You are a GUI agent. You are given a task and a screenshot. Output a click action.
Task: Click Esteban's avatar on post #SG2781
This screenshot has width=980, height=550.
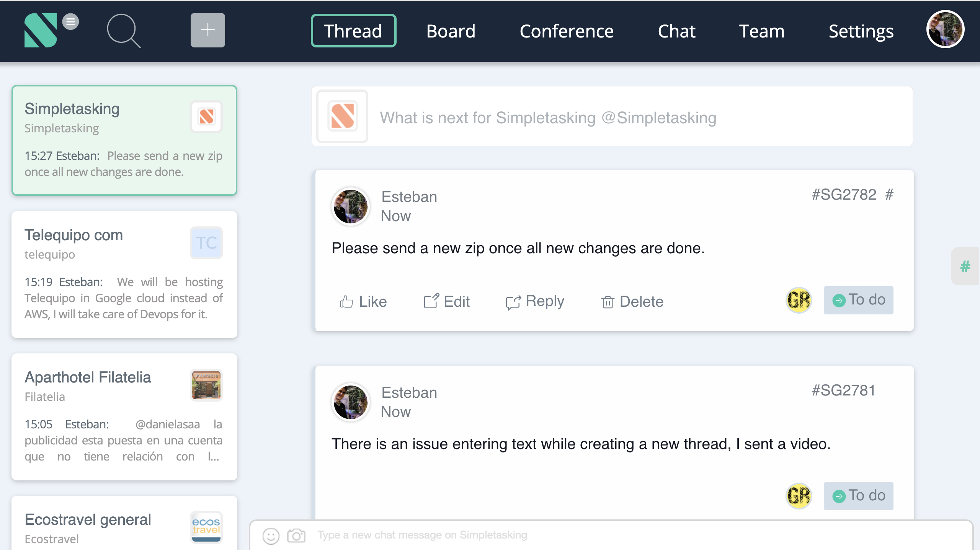(x=350, y=402)
